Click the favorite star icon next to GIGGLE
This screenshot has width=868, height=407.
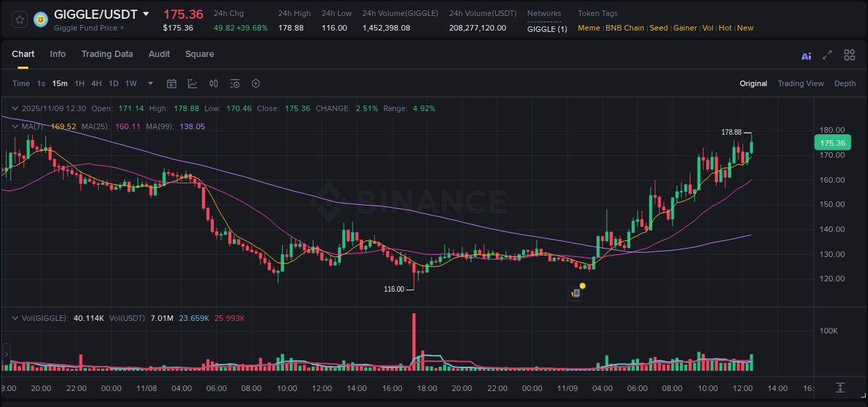click(19, 19)
